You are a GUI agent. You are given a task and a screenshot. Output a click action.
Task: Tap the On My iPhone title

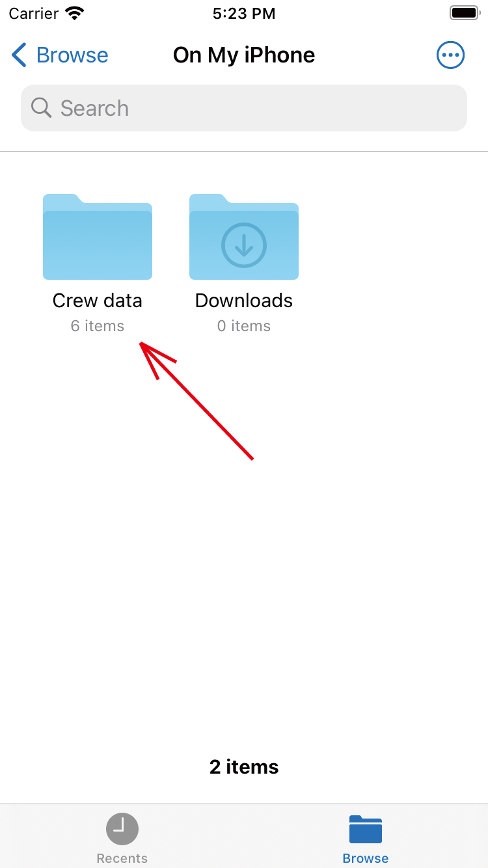244,55
